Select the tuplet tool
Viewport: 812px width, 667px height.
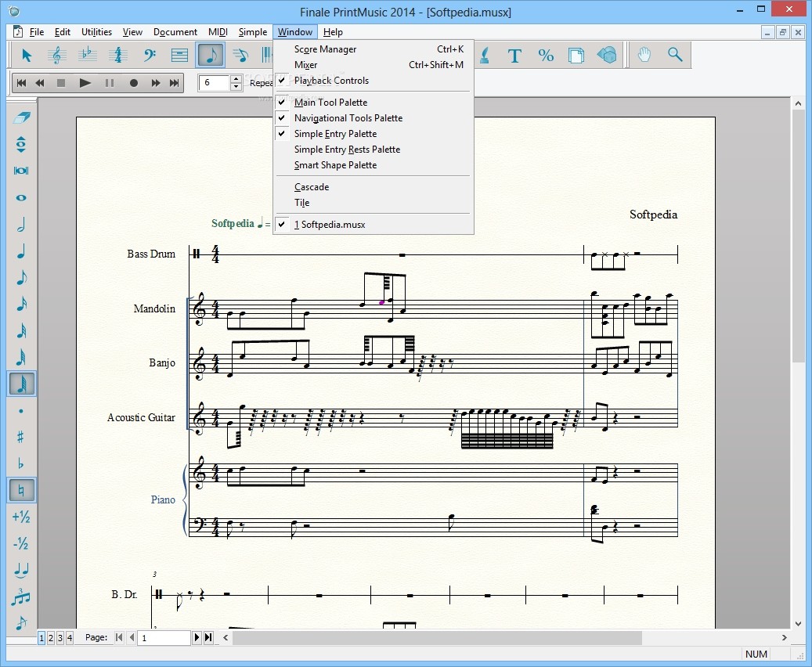pos(21,597)
